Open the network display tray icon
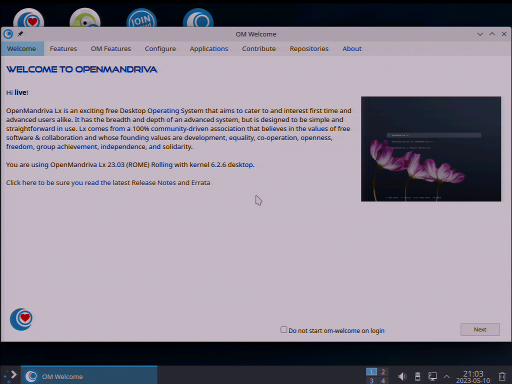Viewport: 512px width, 384px height. [432, 376]
